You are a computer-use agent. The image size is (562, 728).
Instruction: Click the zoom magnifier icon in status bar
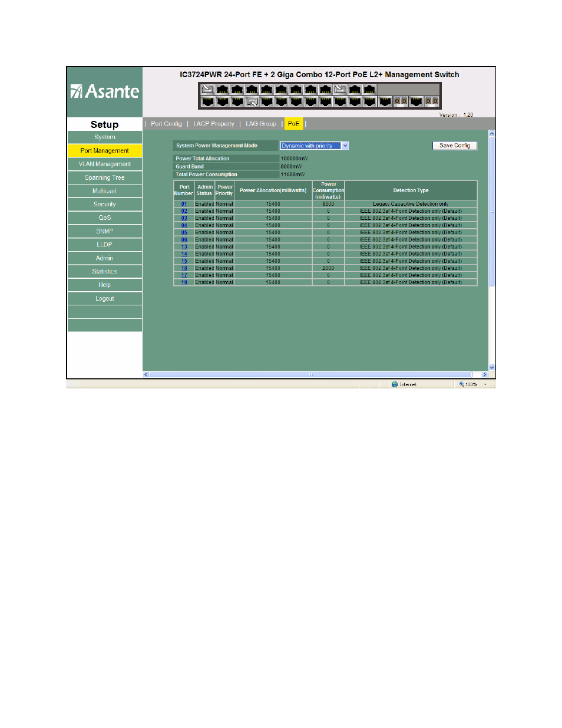pyautogui.click(x=462, y=384)
